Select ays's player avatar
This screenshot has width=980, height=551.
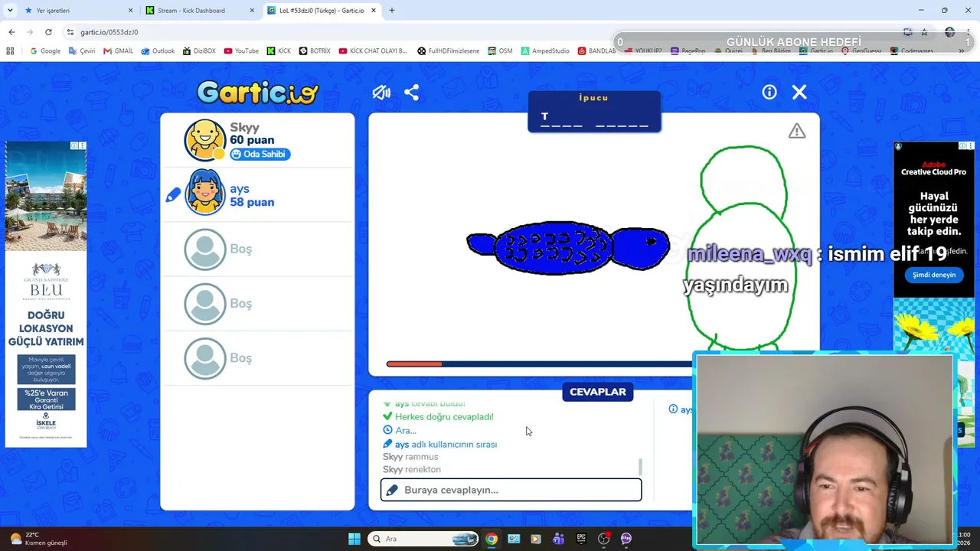(x=205, y=192)
